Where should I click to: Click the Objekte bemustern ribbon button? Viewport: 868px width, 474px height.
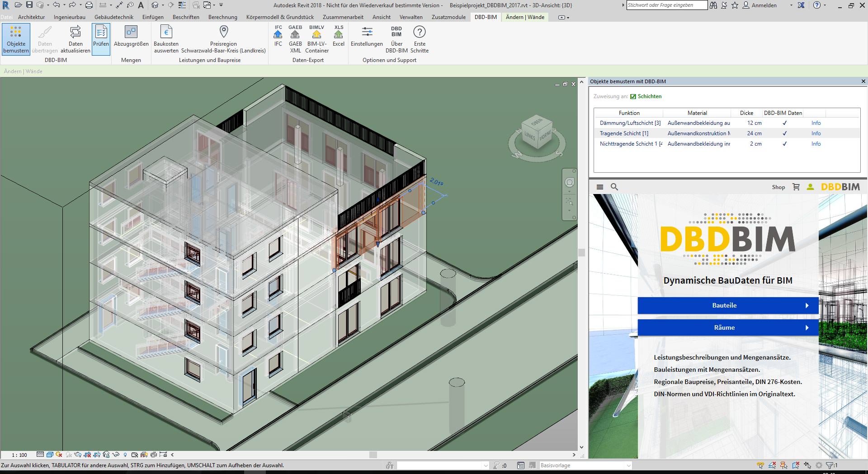[16, 39]
